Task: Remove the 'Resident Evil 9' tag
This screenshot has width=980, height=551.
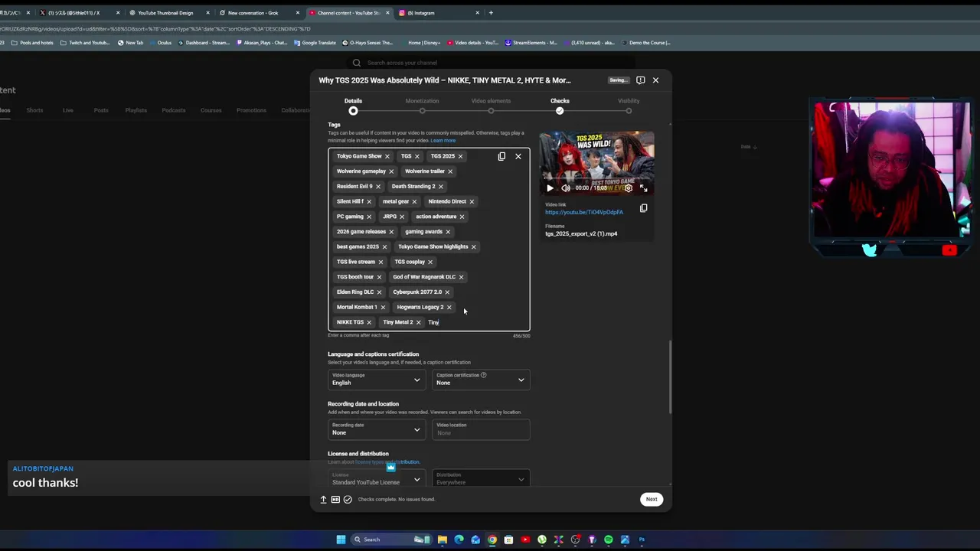Action: [377, 187]
